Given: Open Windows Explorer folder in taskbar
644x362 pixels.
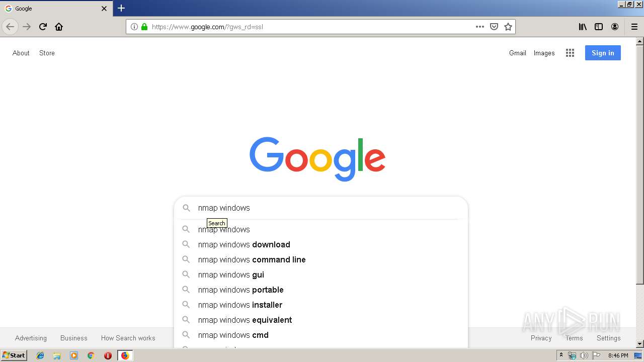Looking at the screenshot, I should pos(57,355).
